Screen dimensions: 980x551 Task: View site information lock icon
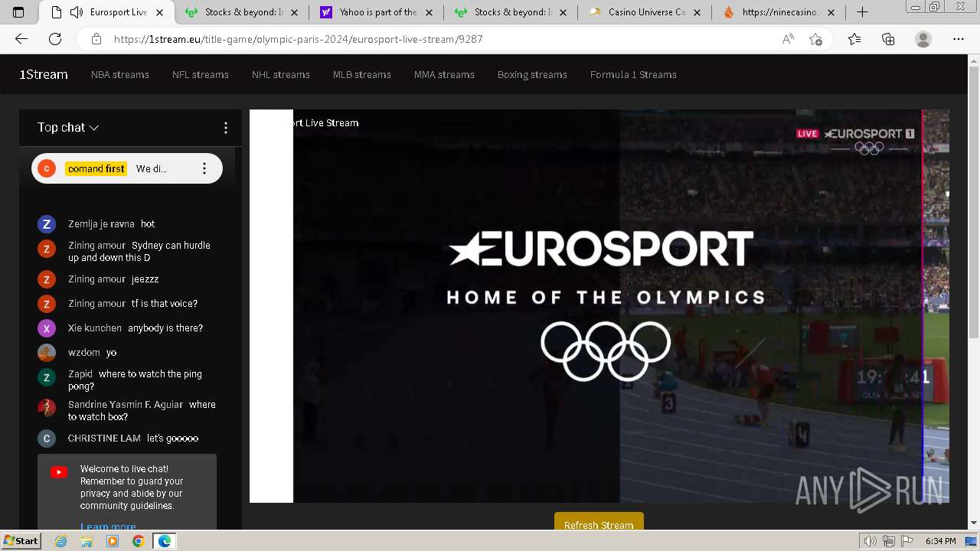click(96, 39)
